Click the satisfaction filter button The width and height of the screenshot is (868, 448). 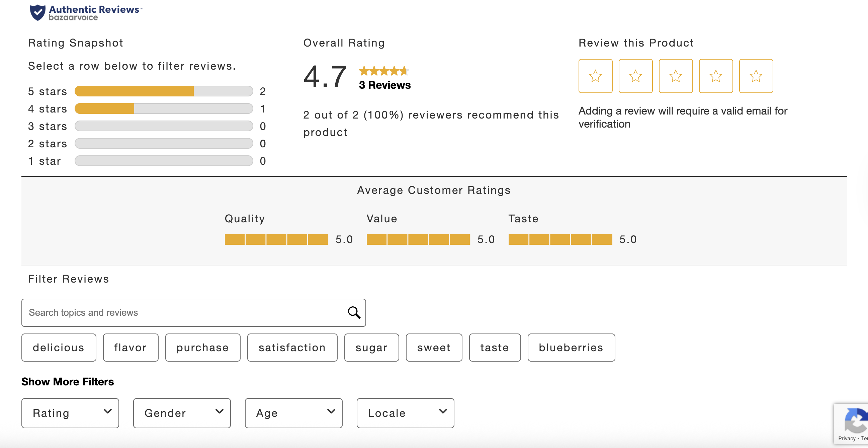coord(292,348)
